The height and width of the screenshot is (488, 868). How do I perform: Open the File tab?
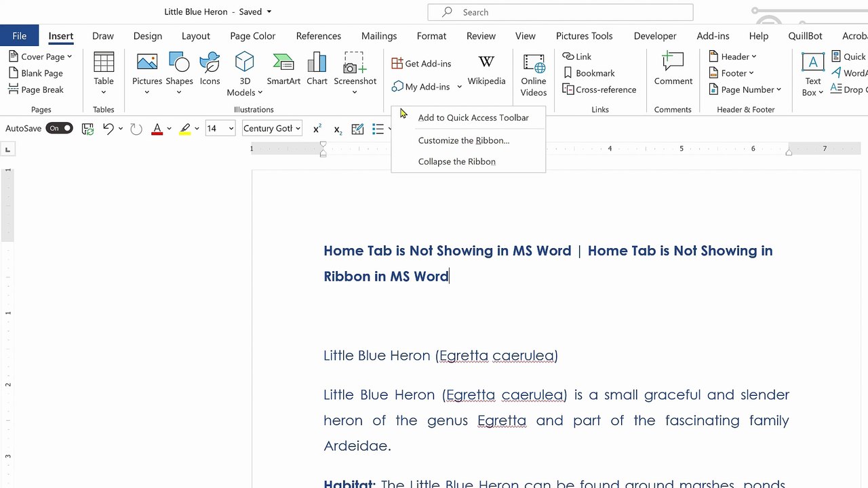[19, 36]
